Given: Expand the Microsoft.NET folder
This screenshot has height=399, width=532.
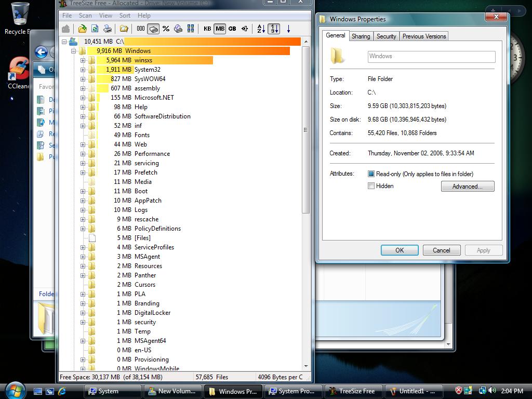Looking at the screenshot, I should [83, 98].
